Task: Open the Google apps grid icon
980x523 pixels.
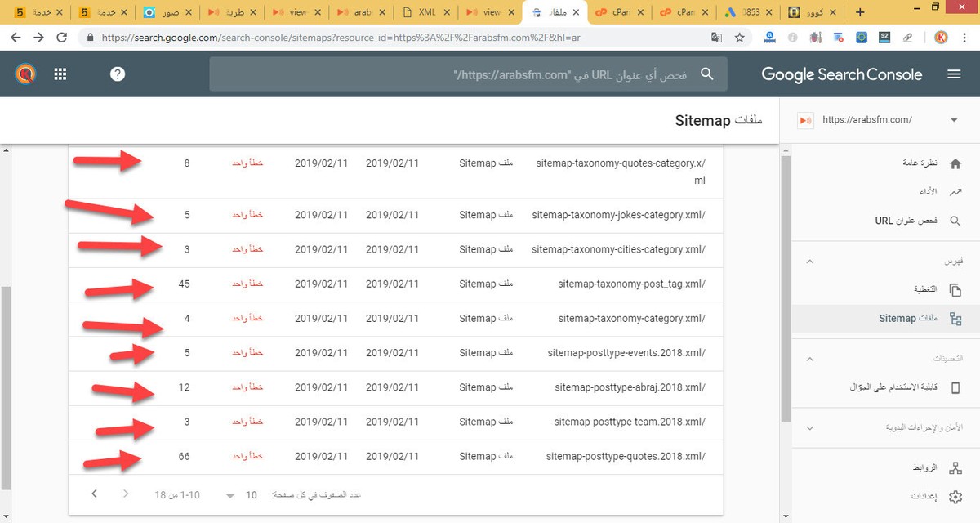Action: tap(60, 74)
